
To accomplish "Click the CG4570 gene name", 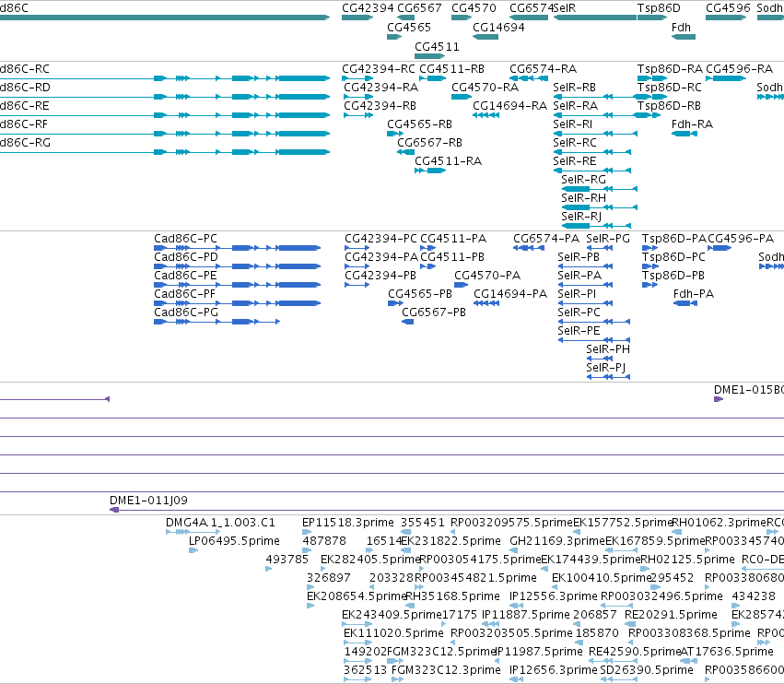I will [474, 8].
